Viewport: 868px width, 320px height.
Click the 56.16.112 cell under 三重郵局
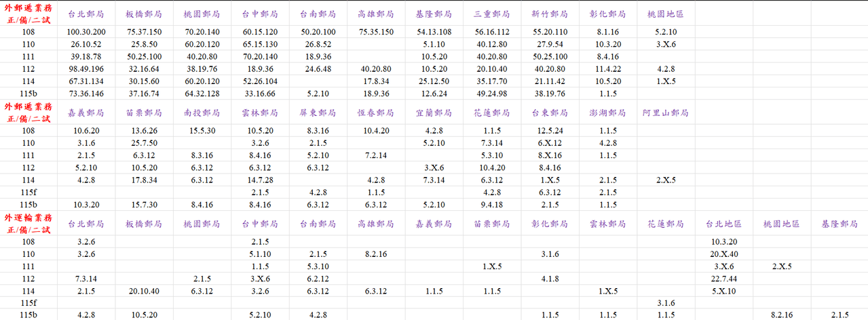point(492,32)
